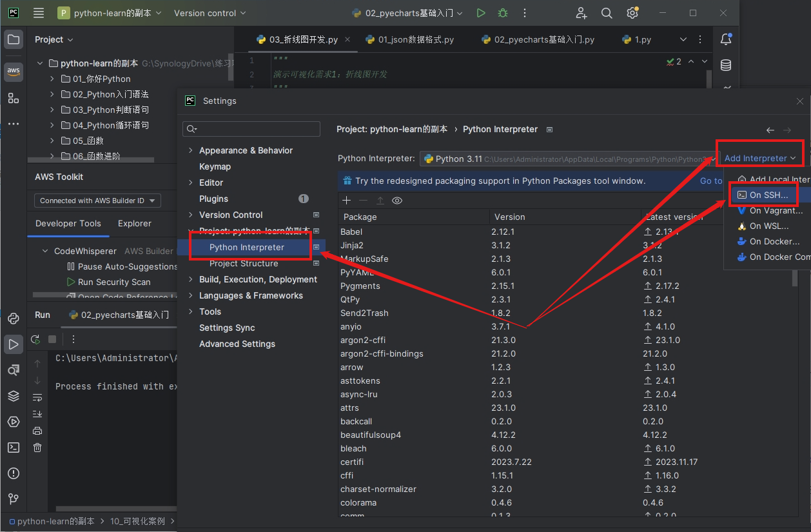Select Python Interpreter in settings tree
Screen dimensions: 811x532
tap(246, 247)
